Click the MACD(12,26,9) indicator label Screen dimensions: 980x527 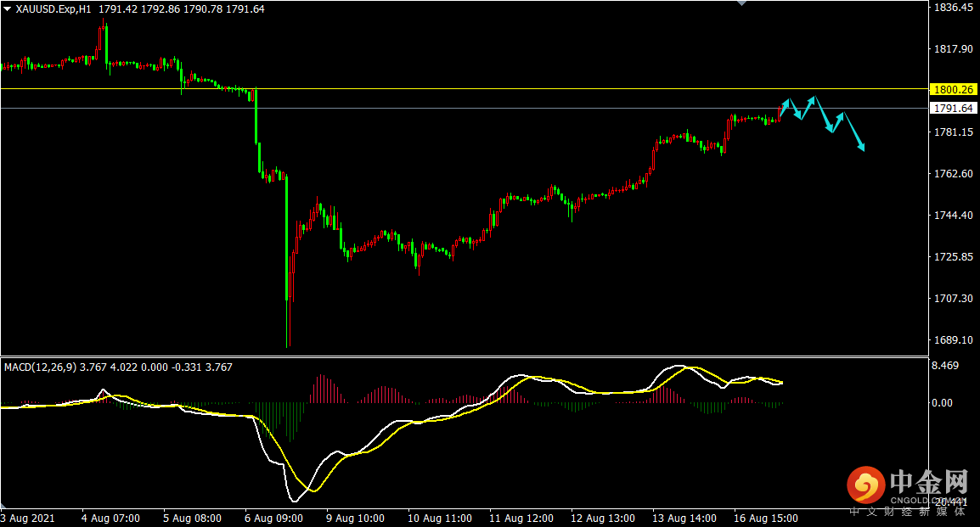(40, 367)
